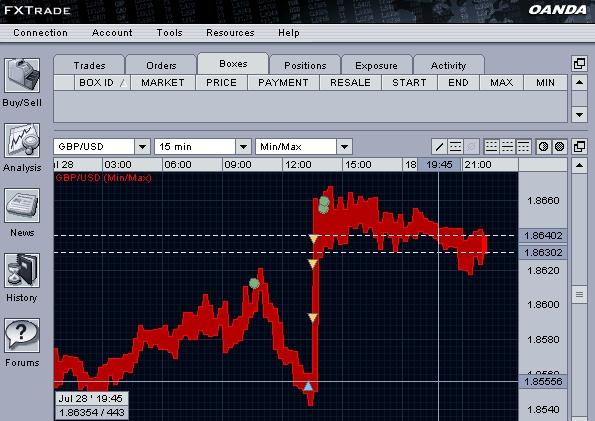Click the GBP/USD pair selection field
The height and width of the screenshot is (421, 595).
click(94, 147)
